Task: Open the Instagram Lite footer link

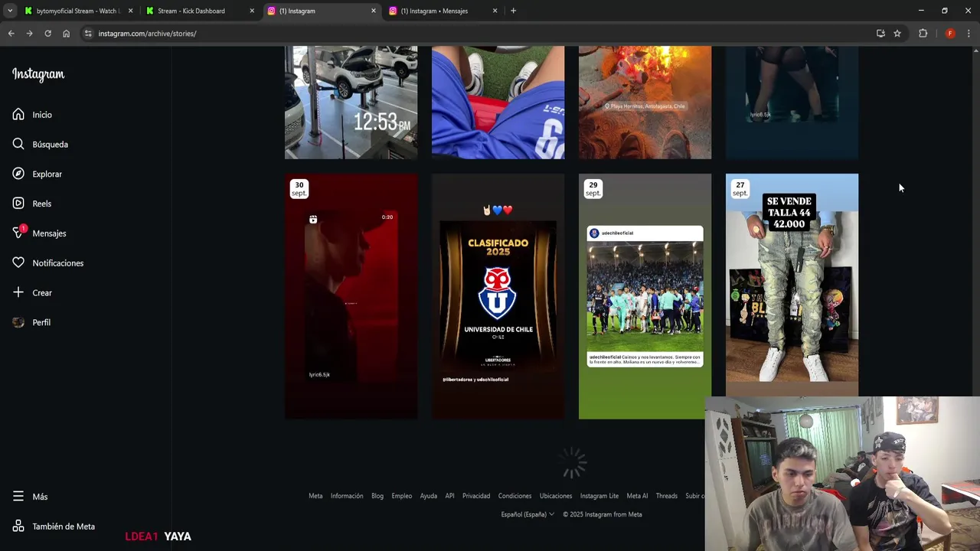Action: (599, 496)
